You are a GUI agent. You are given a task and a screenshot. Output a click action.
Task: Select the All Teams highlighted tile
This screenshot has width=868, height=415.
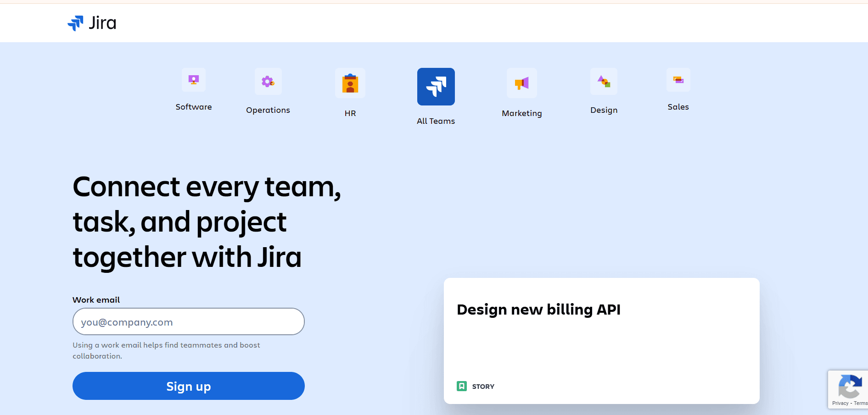435,86
